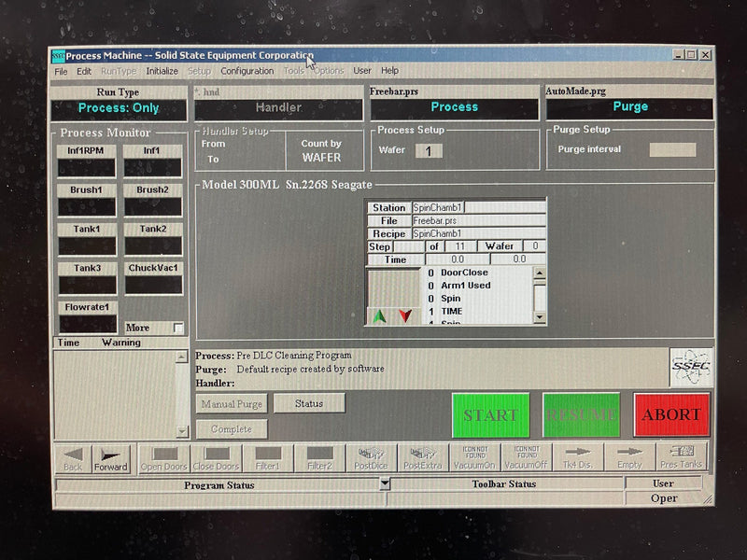Select the Filter1 toolbar icon

[268, 458]
